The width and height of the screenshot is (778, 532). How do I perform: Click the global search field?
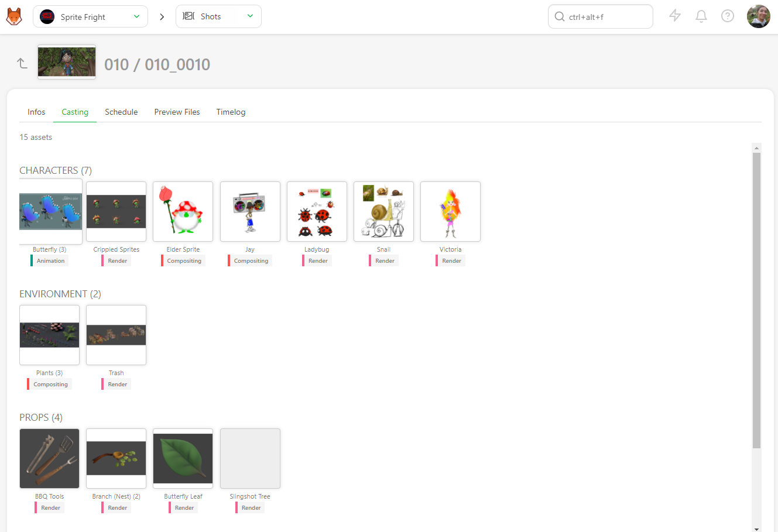click(x=601, y=16)
